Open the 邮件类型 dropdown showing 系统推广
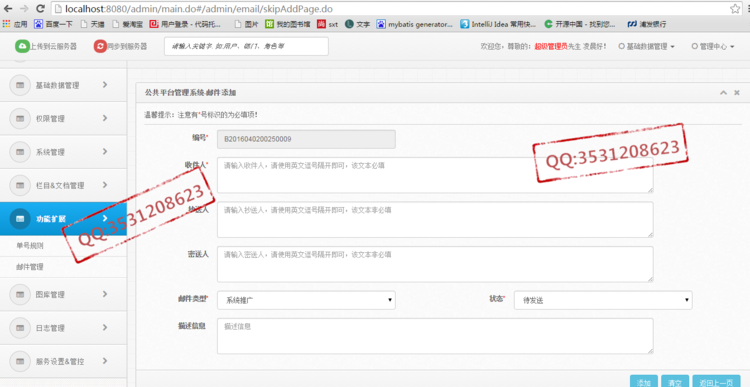750x387 pixels. tap(306, 300)
